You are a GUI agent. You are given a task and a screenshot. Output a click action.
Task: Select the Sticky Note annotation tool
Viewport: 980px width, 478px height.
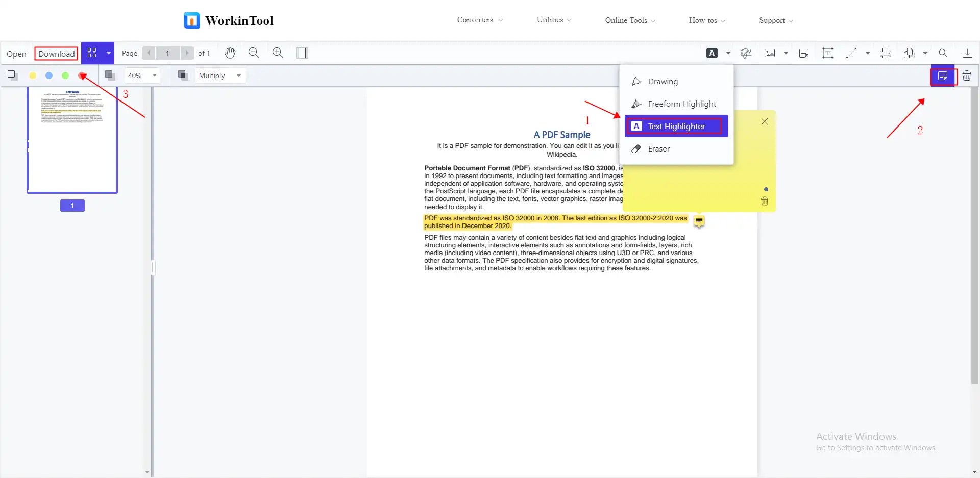pos(804,53)
